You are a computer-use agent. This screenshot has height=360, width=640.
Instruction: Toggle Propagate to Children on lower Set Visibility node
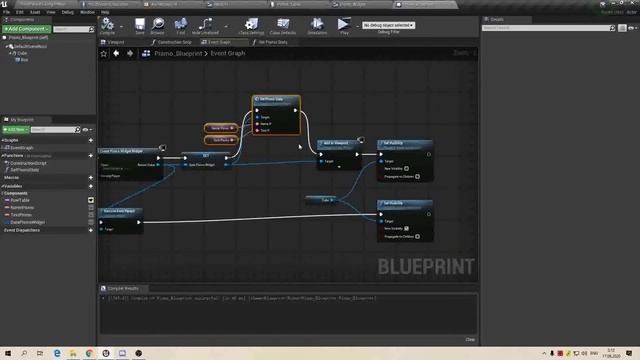pyautogui.click(x=418, y=237)
